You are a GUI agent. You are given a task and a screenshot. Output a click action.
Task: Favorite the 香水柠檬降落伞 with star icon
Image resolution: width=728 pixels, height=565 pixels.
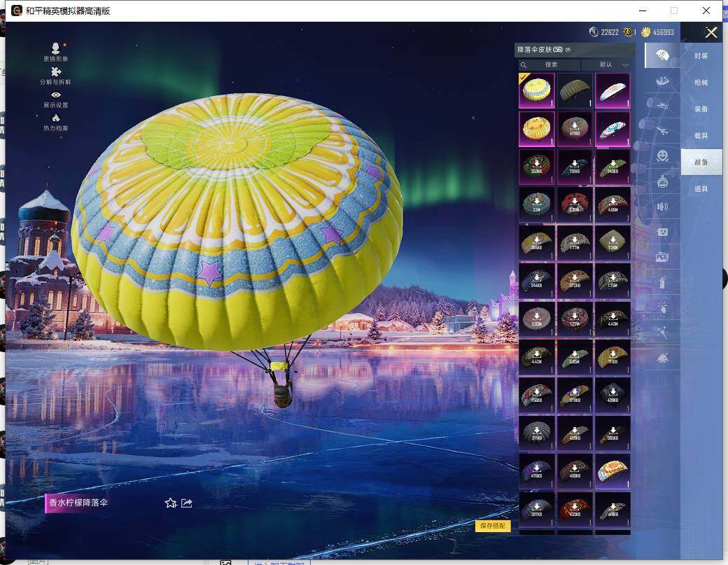171,503
